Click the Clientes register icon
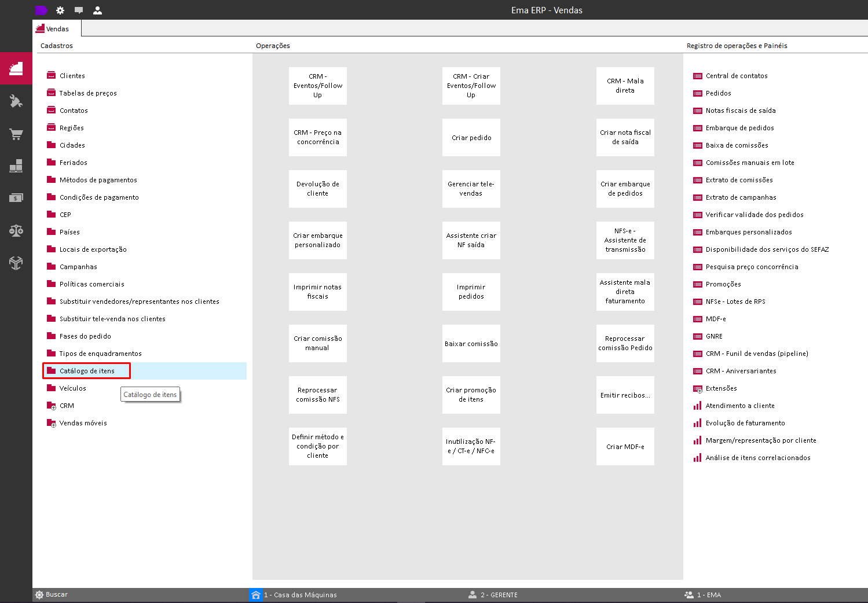 (52, 75)
